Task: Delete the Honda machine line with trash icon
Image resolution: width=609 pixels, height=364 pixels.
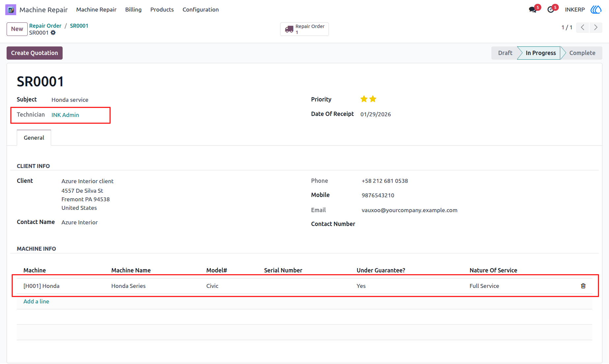Action: tap(583, 286)
